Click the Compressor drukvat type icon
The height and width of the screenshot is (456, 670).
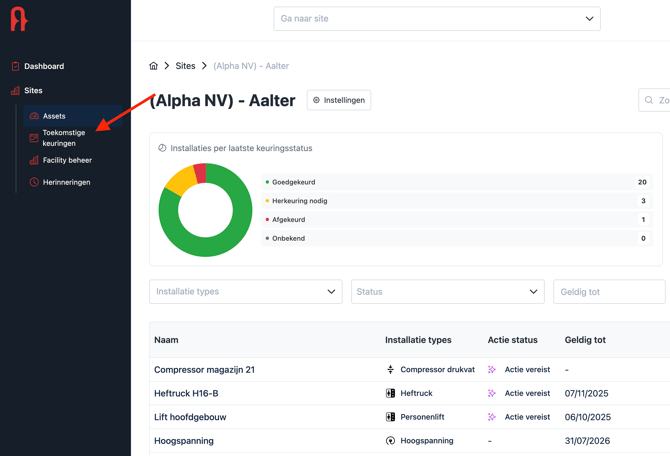coord(391,369)
